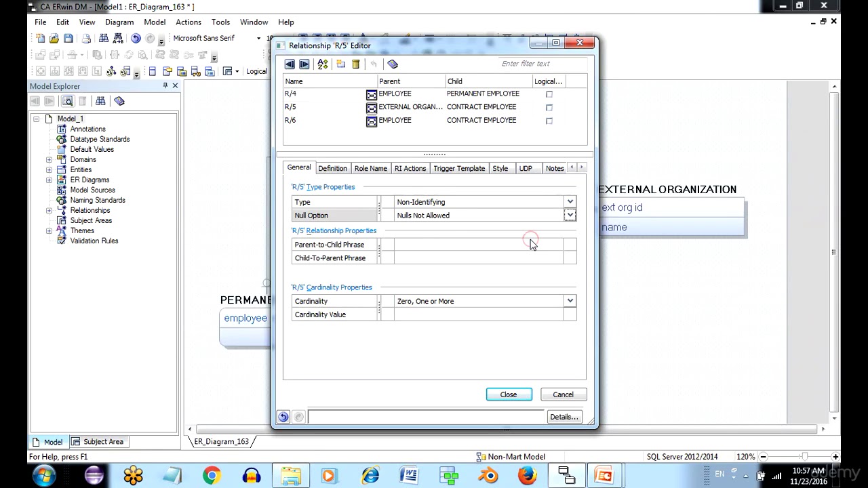Click the Print icon in main toolbar
This screenshot has width=868, height=488.
(x=86, y=39)
